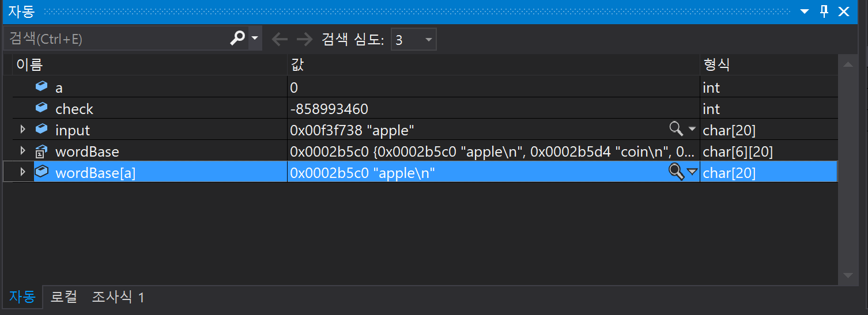Screen dimensions: 868x315
Task: Select the value -858993460 of check
Action: tap(329, 109)
